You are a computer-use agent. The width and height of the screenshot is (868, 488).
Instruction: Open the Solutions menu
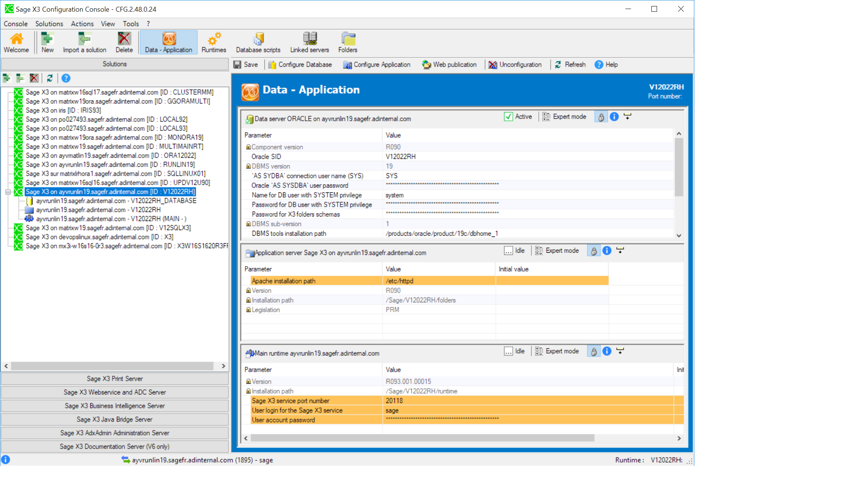pos(49,24)
